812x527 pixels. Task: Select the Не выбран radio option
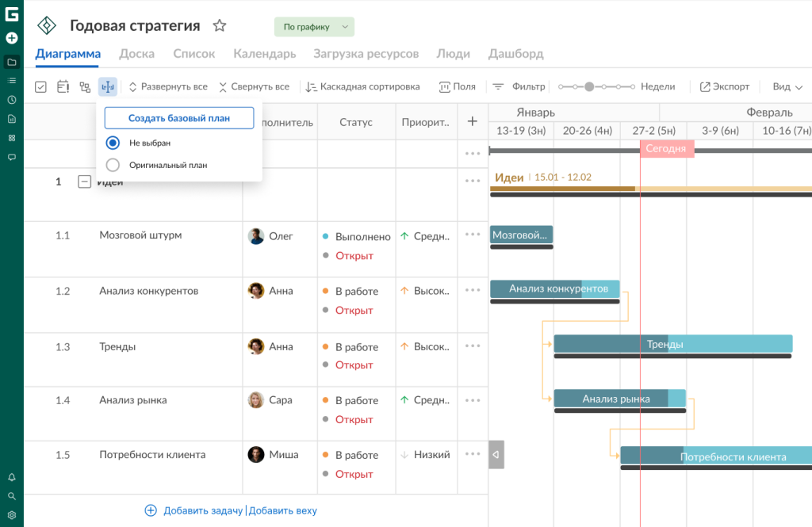(x=113, y=143)
